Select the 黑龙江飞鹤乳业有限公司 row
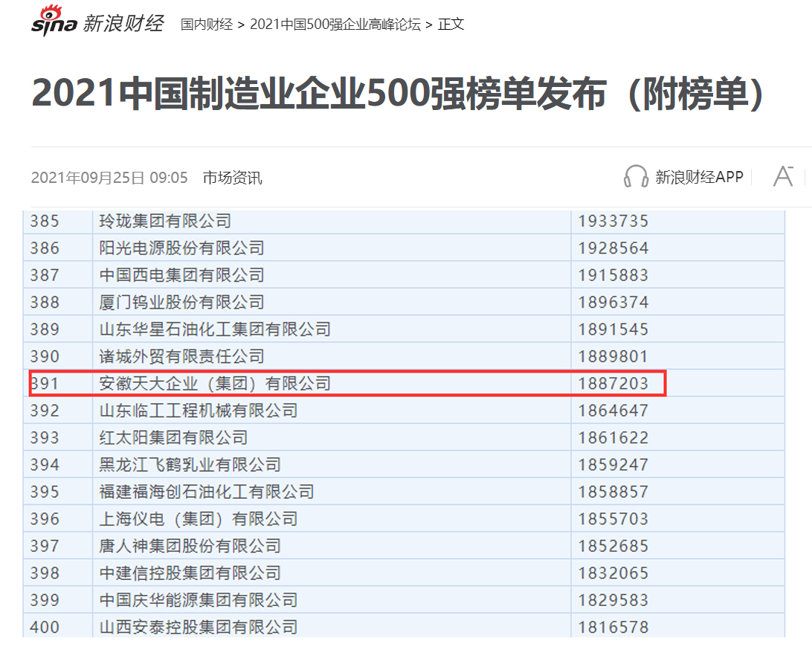812x670 pixels. [x=190, y=465]
